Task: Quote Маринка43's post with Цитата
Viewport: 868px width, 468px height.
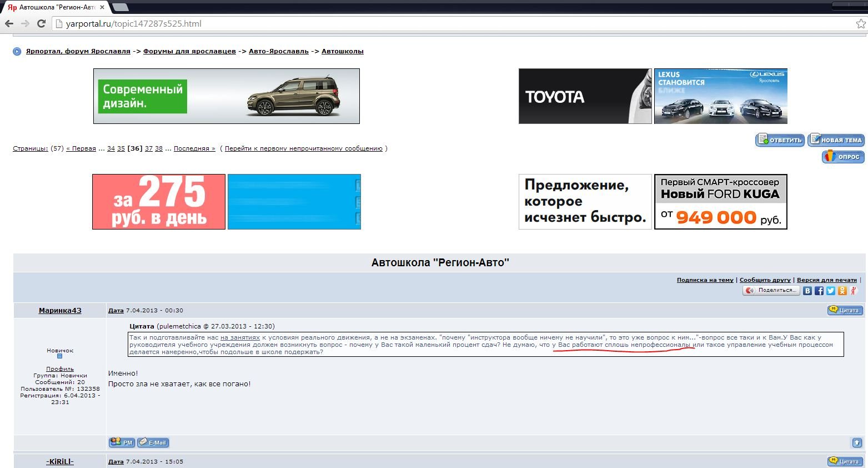Action: click(845, 310)
